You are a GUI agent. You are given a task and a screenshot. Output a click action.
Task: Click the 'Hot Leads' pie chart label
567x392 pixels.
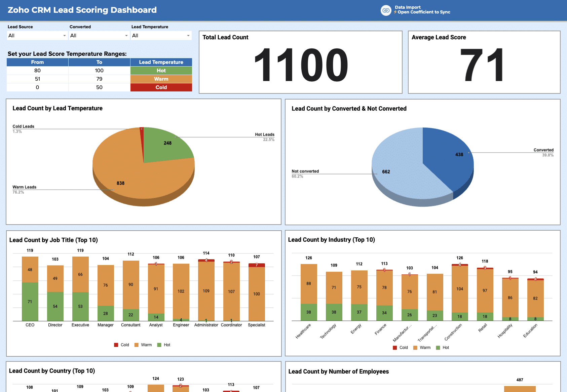tap(265, 134)
